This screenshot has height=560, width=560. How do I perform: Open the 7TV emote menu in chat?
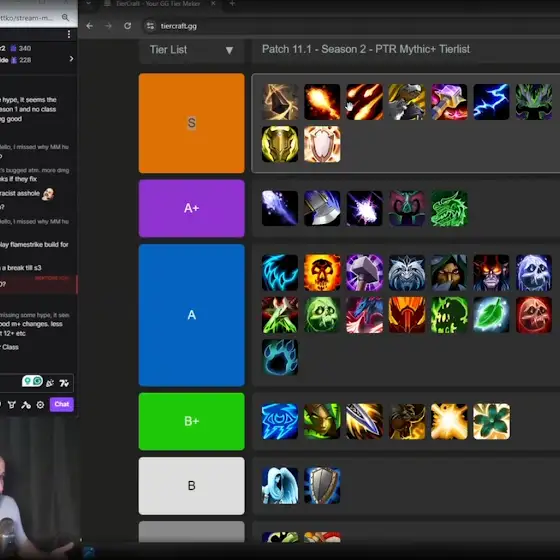pos(64,383)
